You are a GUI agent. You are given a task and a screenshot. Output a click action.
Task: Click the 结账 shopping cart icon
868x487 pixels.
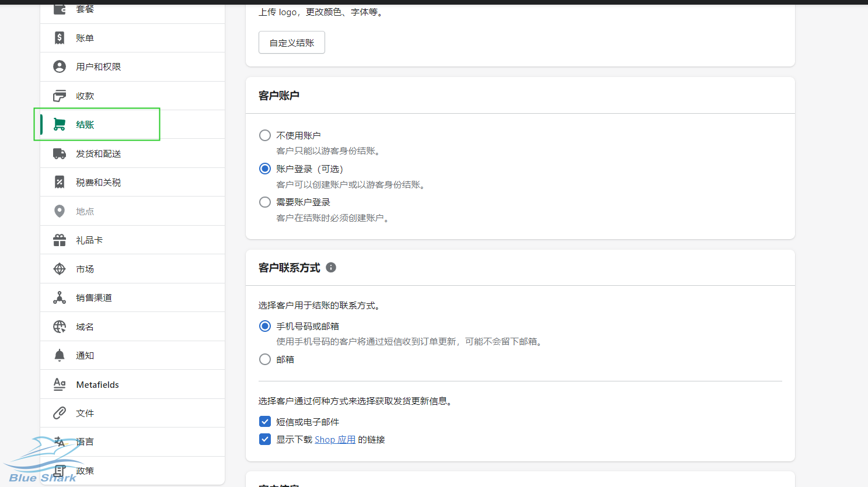pyautogui.click(x=60, y=124)
